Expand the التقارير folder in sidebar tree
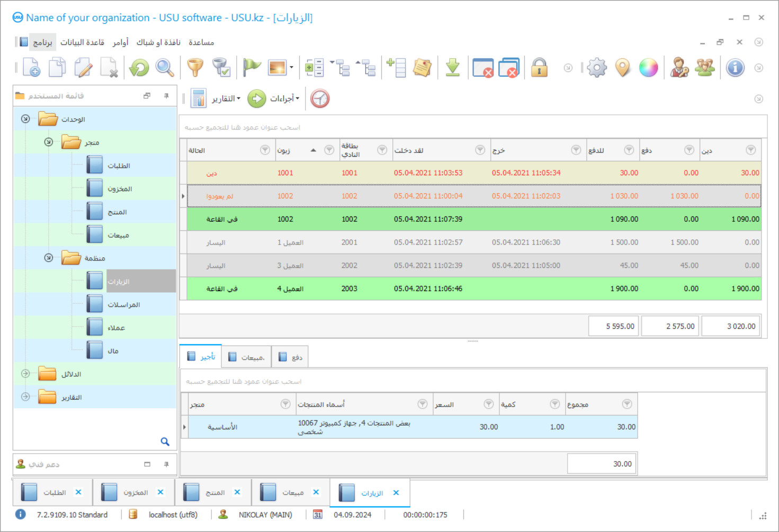Screen dimensions: 779x532 point(25,397)
